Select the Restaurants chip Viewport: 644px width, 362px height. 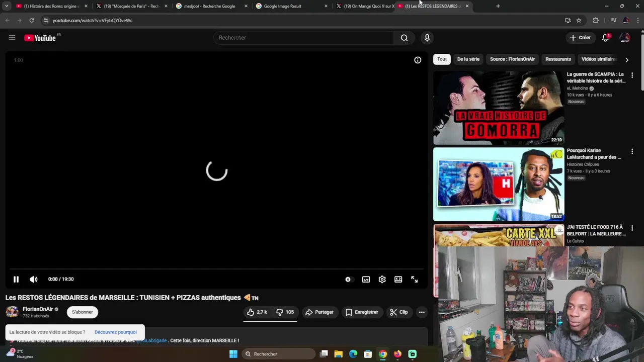558,59
